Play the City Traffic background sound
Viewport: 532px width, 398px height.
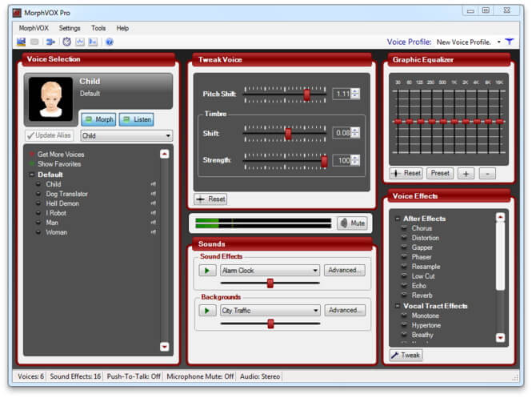[x=207, y=311]
